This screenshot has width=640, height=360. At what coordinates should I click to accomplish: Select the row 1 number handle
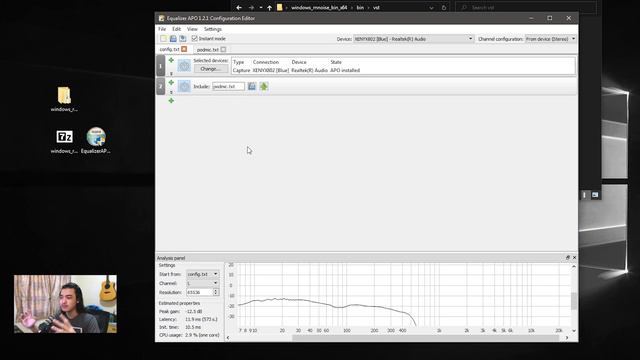click(x=160, y=66)
